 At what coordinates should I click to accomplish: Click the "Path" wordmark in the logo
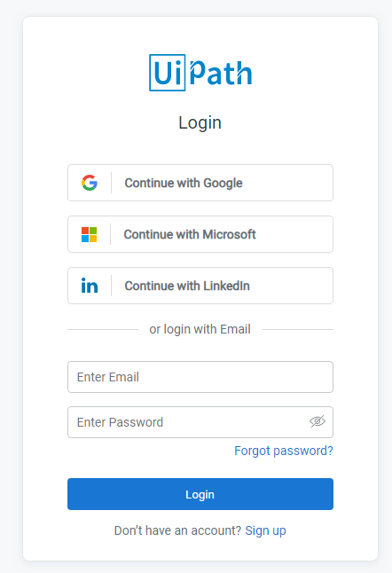221,73
